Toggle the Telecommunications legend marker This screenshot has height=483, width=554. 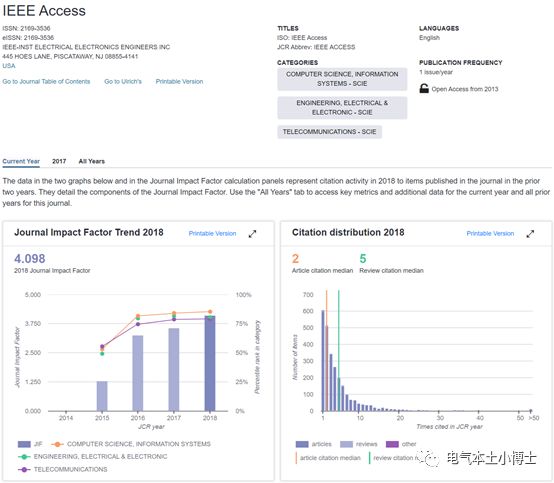coord(24,470)
